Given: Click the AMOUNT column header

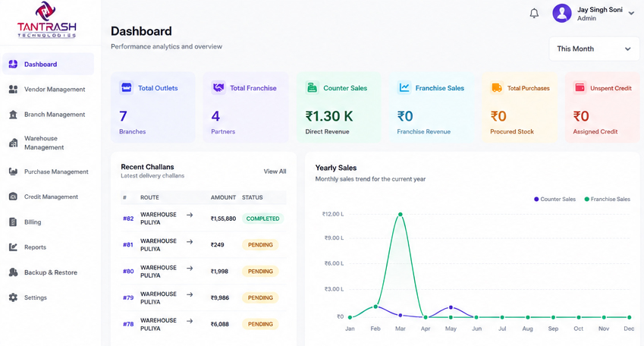Looking at the screenshot, I should (223, 197).
